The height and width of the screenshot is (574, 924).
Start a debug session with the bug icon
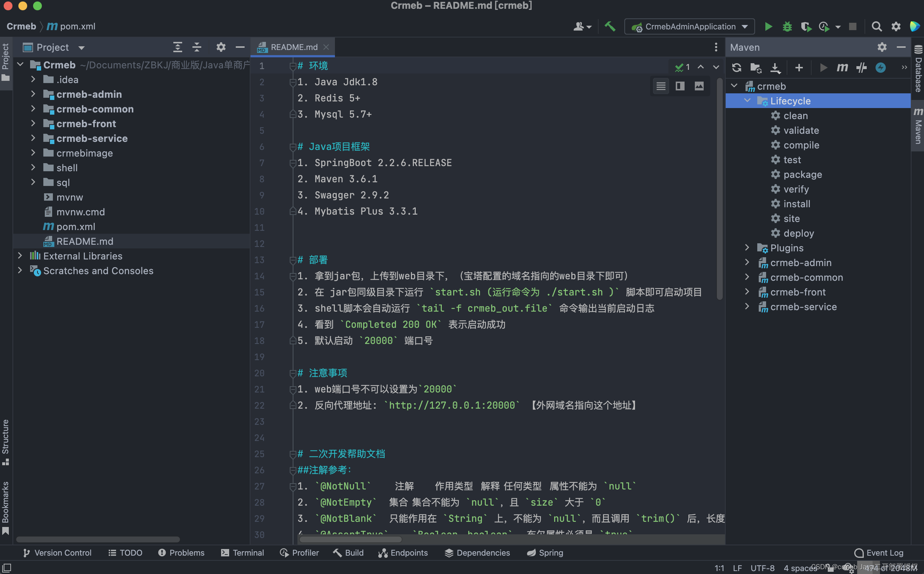(787, 26)
